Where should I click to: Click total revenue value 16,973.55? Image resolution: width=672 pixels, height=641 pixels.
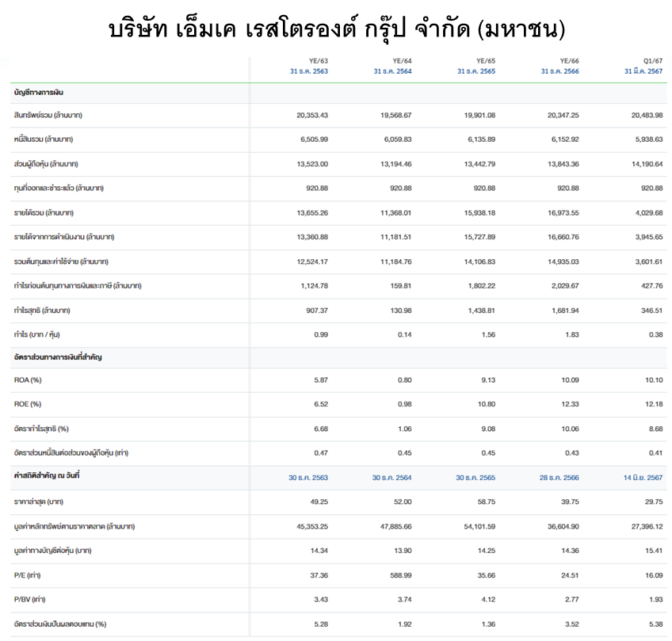[x=563, y=212]
